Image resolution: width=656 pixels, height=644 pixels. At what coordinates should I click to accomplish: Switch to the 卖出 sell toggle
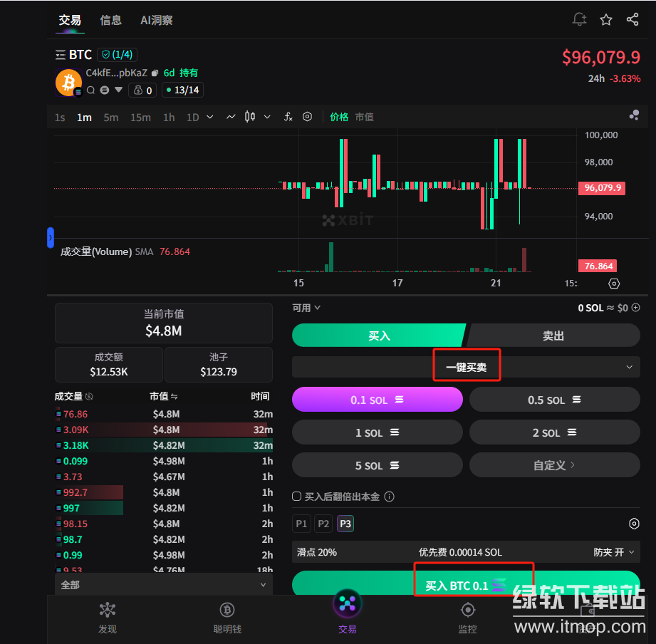[x=553, y=336]
